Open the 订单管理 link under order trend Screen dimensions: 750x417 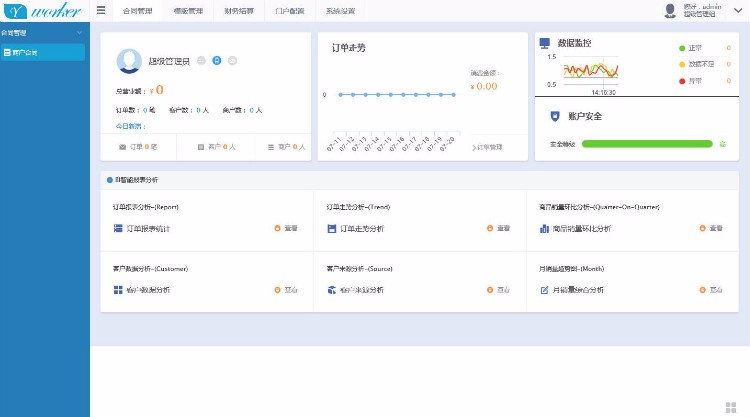pyautogui.click(x=487, y=147)
